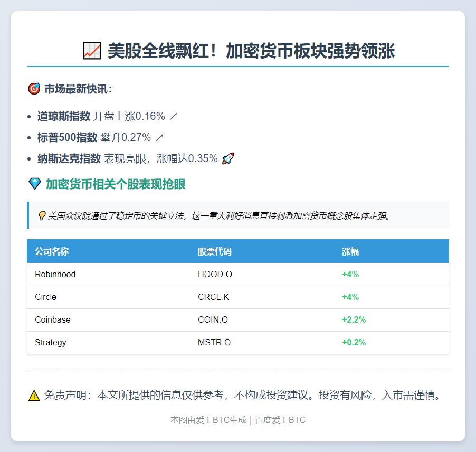Click the 涨幅 column header
476x452 pixels.
coord(350,251)
